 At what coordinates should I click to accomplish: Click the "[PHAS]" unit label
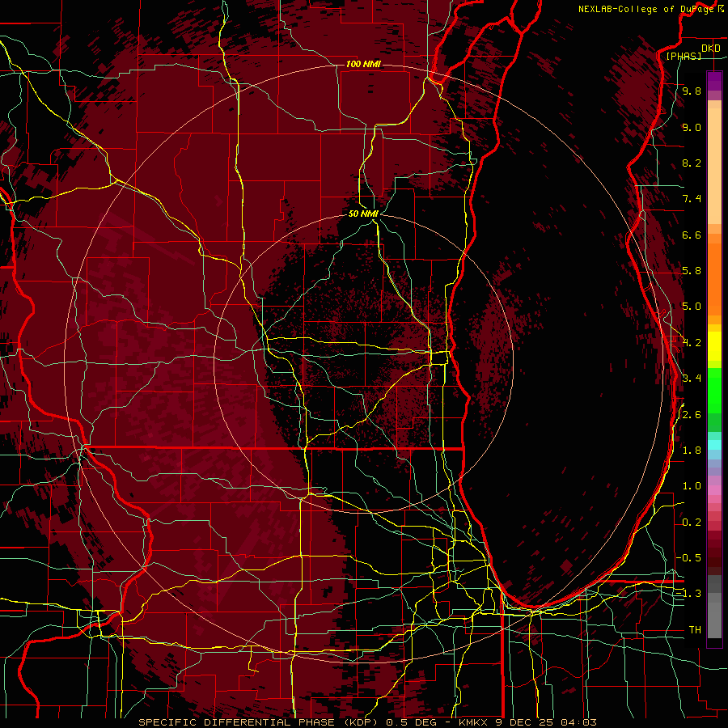[x=684, y=56]
